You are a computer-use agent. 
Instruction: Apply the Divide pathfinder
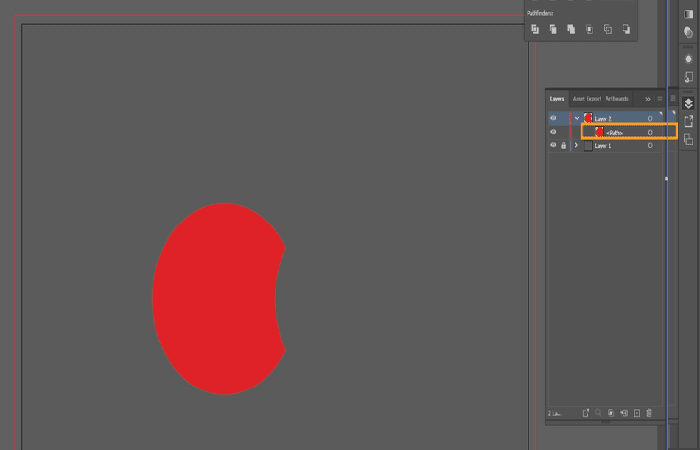[535, 29]
